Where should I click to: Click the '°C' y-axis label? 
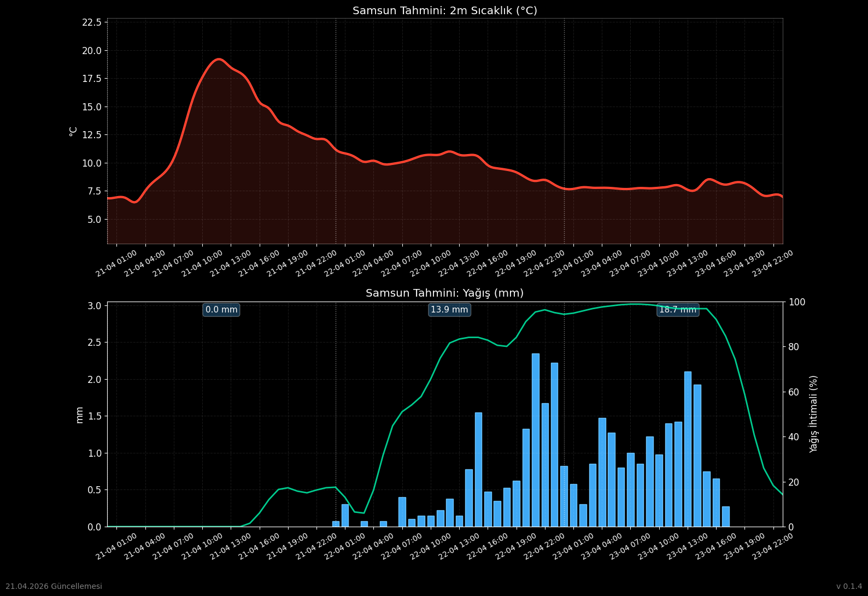coord(73,131)
